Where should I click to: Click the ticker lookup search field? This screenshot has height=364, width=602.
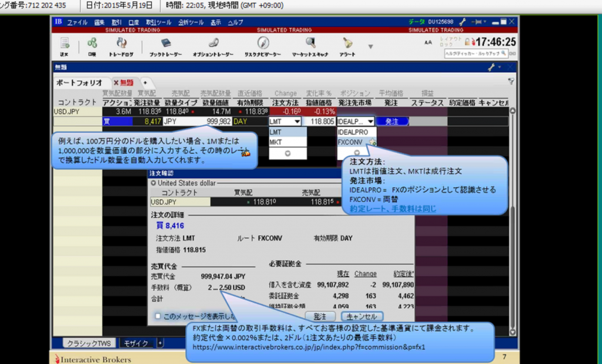(476, 53)
